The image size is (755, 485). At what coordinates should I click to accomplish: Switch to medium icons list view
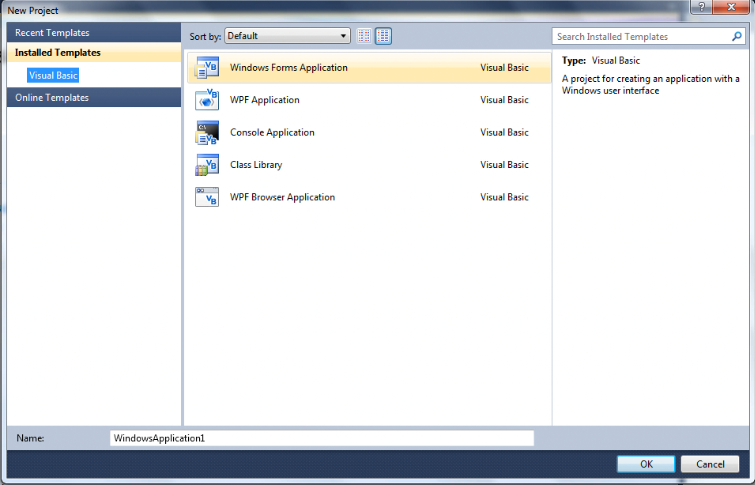[383, 36]
